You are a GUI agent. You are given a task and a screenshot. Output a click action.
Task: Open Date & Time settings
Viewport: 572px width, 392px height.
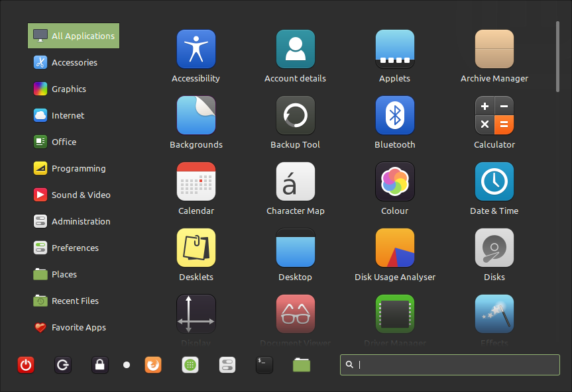(494, 181)
